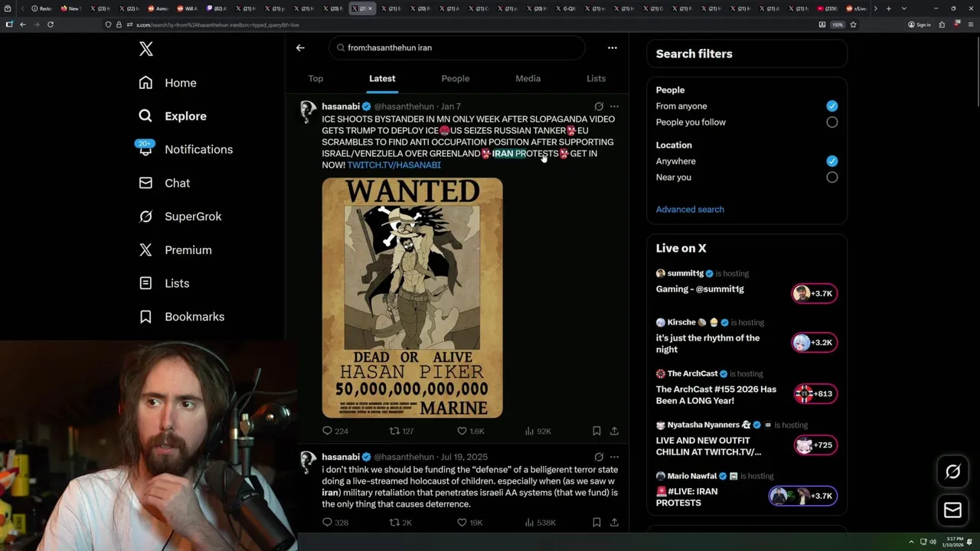Go to Home in the sidebar
This screenshot has width=980, height=551.
coord(168,83)
